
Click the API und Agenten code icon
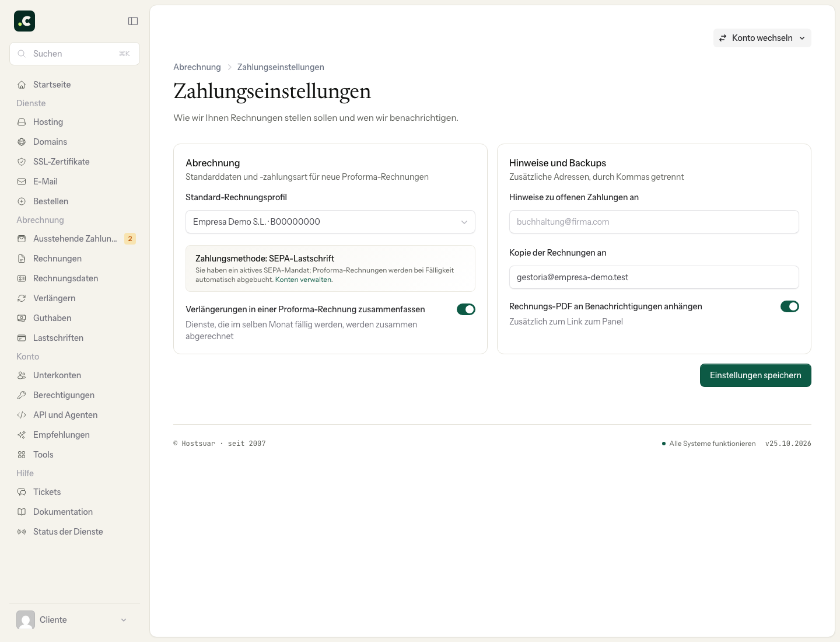[22, 415]
